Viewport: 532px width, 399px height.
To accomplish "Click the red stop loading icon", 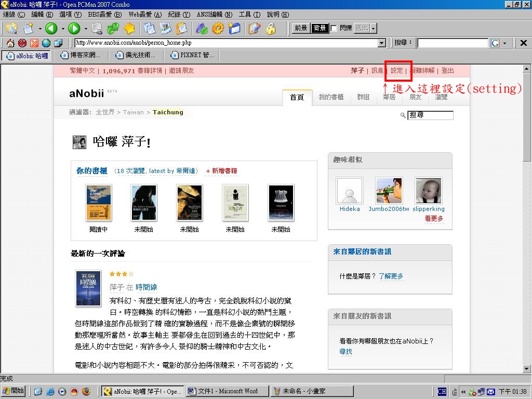I will [x=22, y=43].
